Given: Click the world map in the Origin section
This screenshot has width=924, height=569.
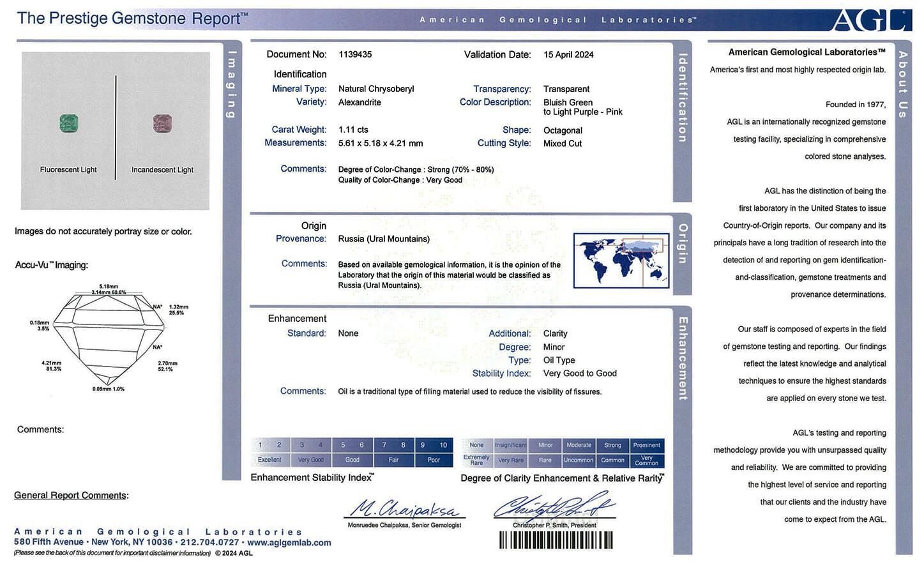Looking at the screenshot, I should [x=621, y=261].
